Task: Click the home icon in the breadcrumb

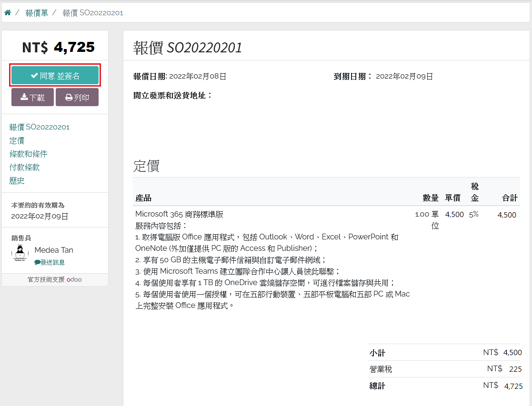Action: click(8, 13)
